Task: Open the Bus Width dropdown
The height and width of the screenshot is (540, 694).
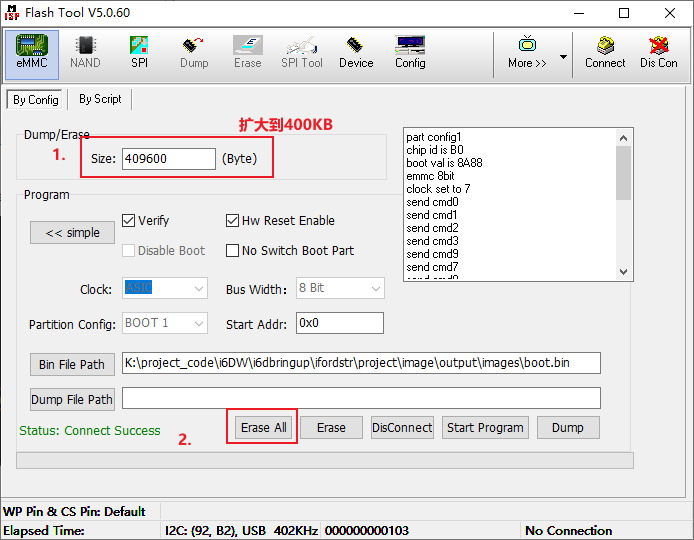Action: (340, 288)
